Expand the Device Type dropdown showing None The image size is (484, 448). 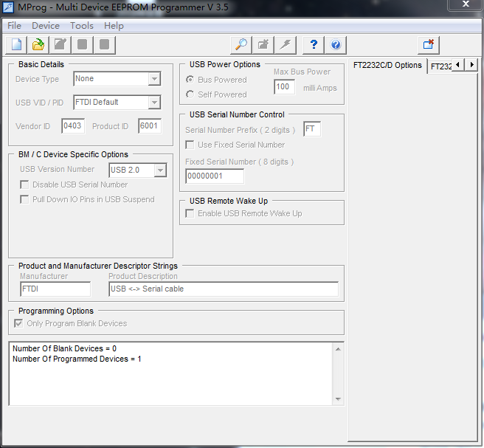tap(154, 79)
